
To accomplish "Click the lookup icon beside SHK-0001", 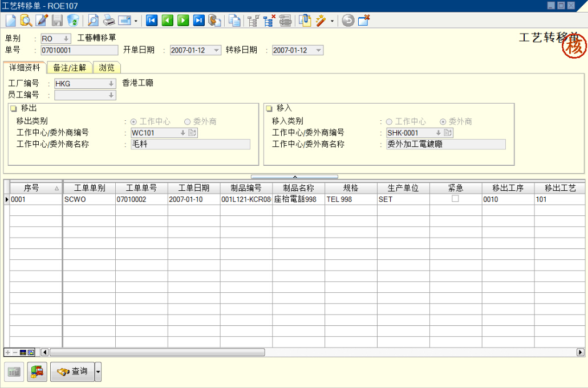I will tap(448, 133).
